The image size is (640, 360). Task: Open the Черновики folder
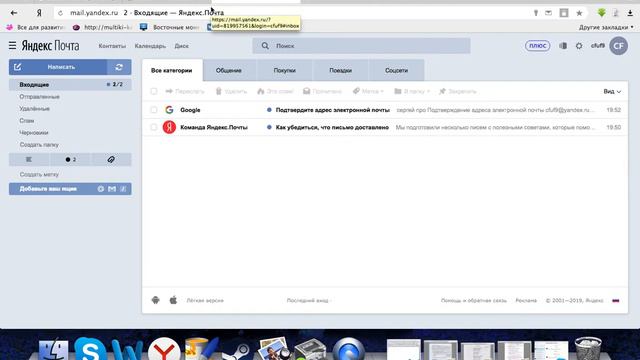pos(34,133)
